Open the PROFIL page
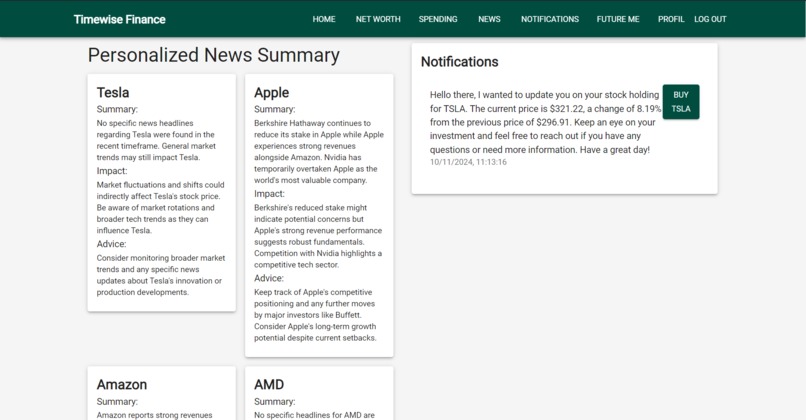 [x=671, y=19]
